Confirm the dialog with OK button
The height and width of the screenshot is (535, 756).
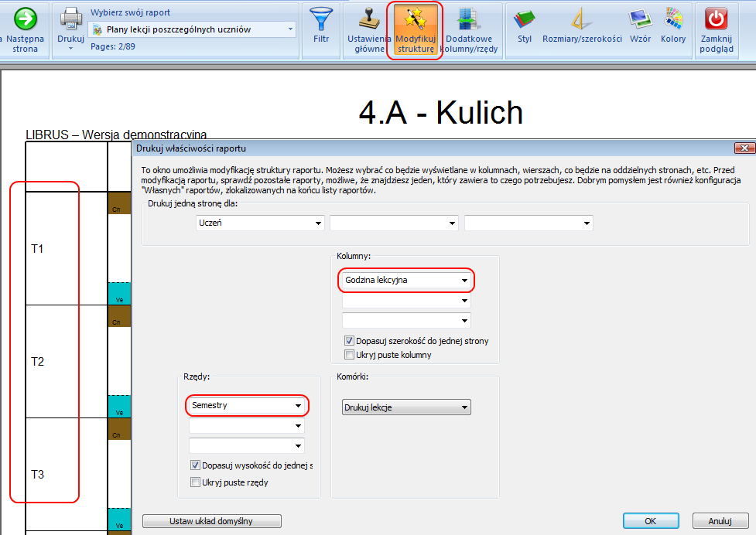[x=650, y=521]
